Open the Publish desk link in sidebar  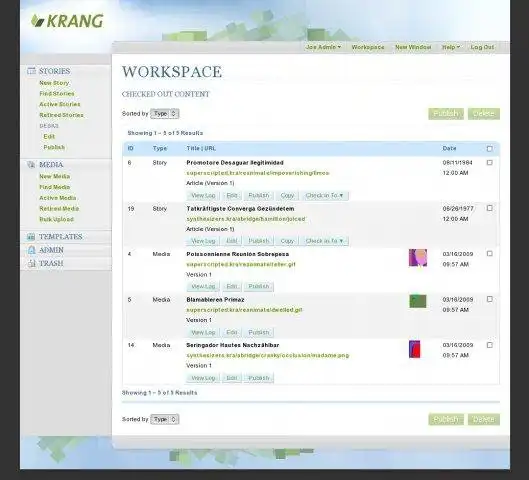click(54, 147)
